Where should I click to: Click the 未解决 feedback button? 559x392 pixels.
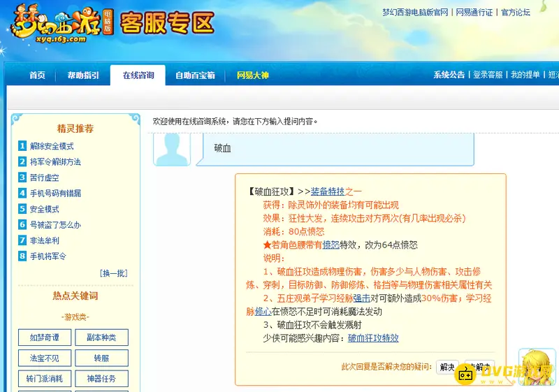(x=480, y=367)
